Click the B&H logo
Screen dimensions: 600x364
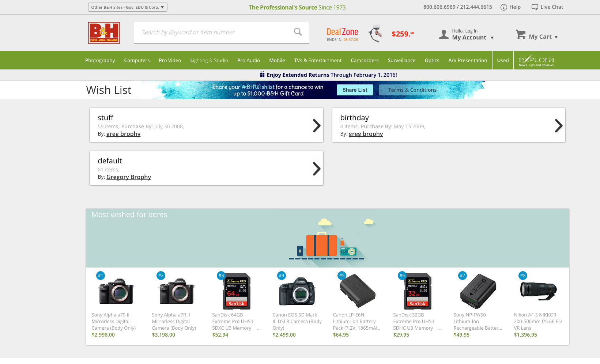coord(104,33)
